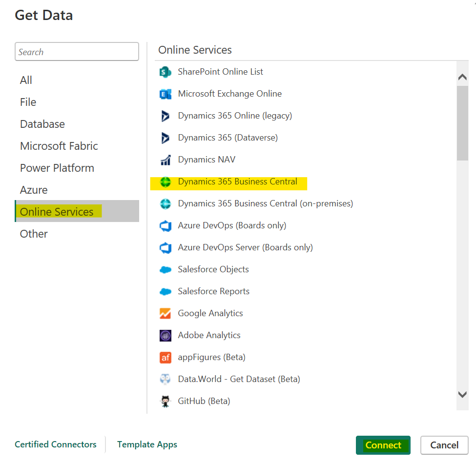Select Dynamics 365 (Dataverse) text
This screenshot has height=464, width=476.
point(228,138)
